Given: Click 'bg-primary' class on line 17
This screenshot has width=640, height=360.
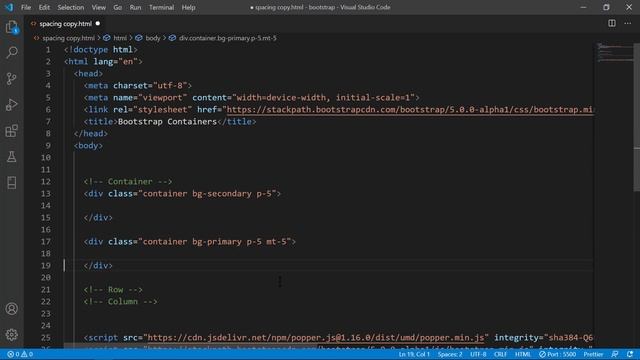Looking at the screenshot, I should pos(217,242).
